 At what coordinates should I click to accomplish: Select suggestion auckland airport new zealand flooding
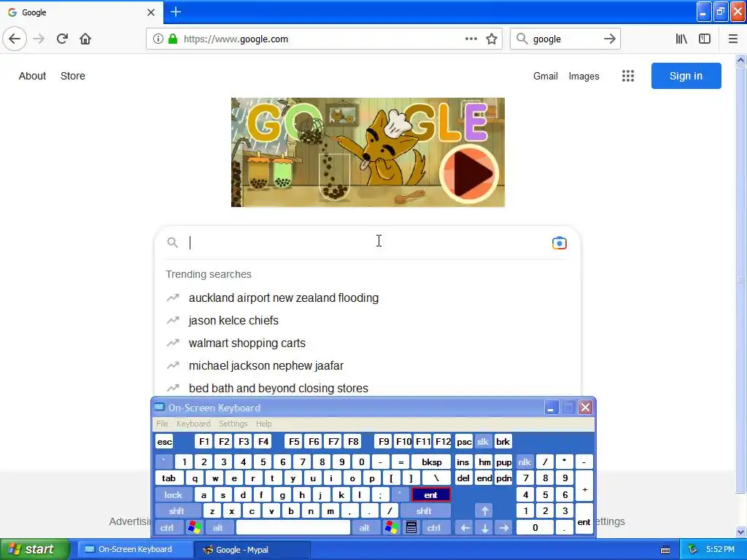[x=368, y=298]
